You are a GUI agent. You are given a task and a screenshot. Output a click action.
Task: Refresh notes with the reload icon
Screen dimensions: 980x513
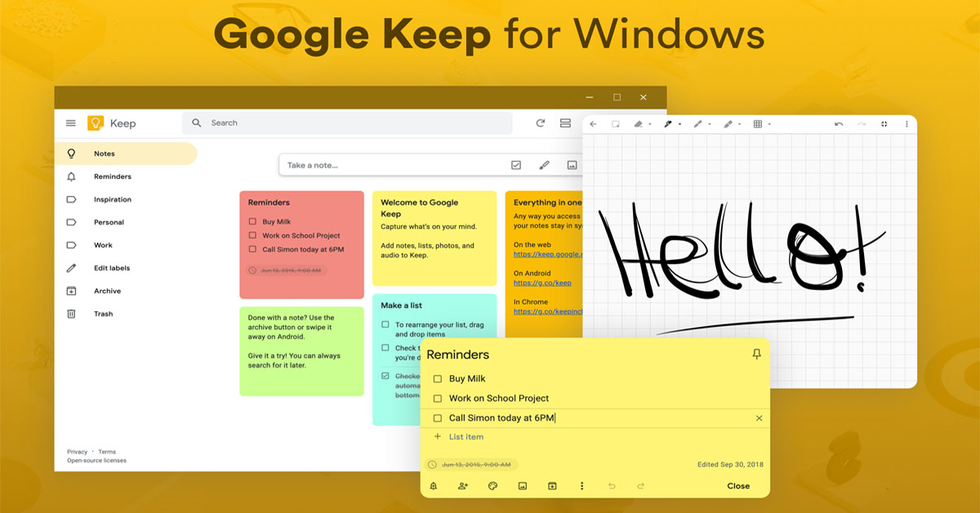(x=540, y=123)
